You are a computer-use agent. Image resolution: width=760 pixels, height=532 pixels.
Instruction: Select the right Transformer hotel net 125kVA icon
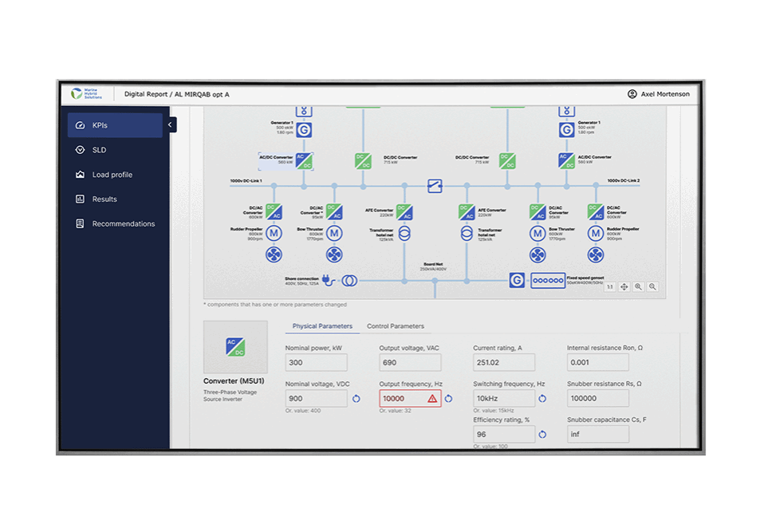coord(467,233)
